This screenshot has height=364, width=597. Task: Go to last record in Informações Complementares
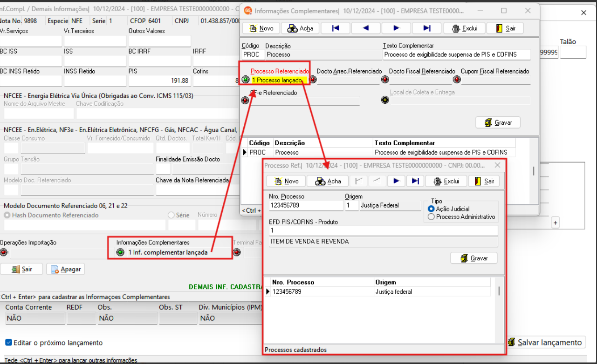click(x=426, y=28)
